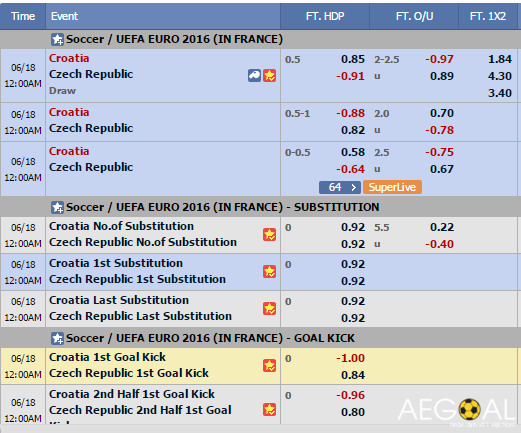This screenshot has width=521, height=433.
Task: Favorite the 1st Goal Kick match
Action: (x=270, y=365)
